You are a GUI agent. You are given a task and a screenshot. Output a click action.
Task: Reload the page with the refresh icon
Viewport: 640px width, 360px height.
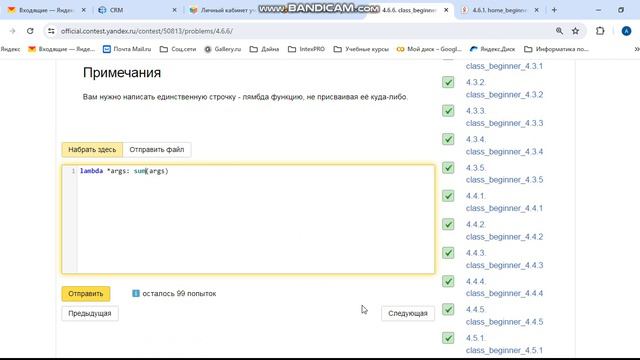pyautogui.click(x=30, y=31)
